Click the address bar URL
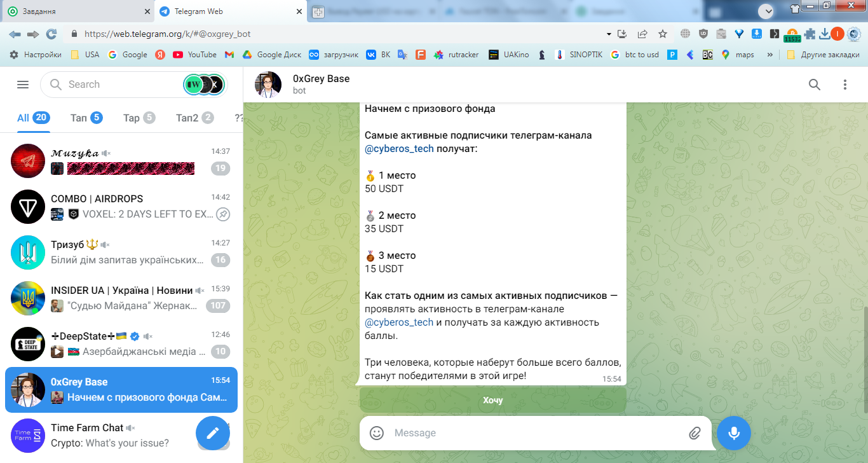The width and height of the screenshot is (868, 463). coord(167,34)
